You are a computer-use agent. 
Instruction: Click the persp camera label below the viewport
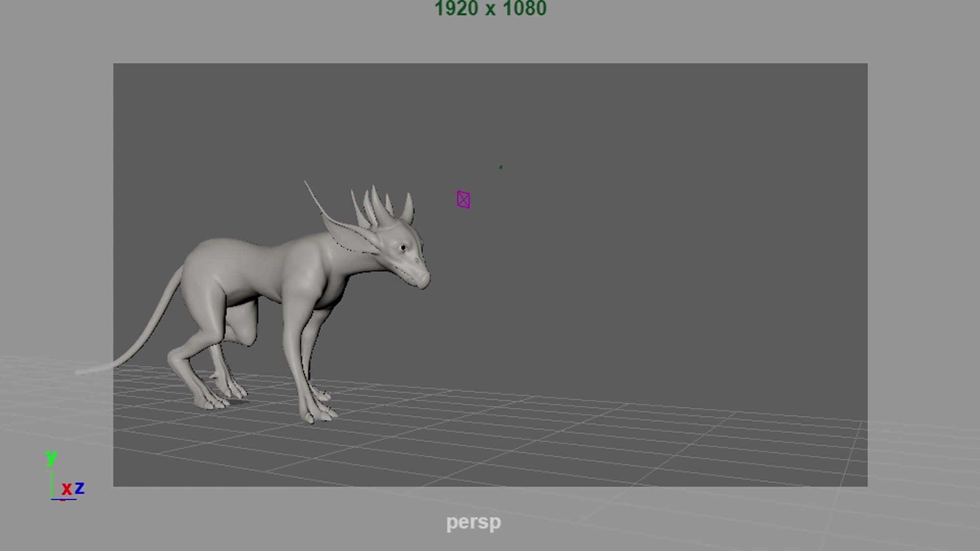[474, 522]
